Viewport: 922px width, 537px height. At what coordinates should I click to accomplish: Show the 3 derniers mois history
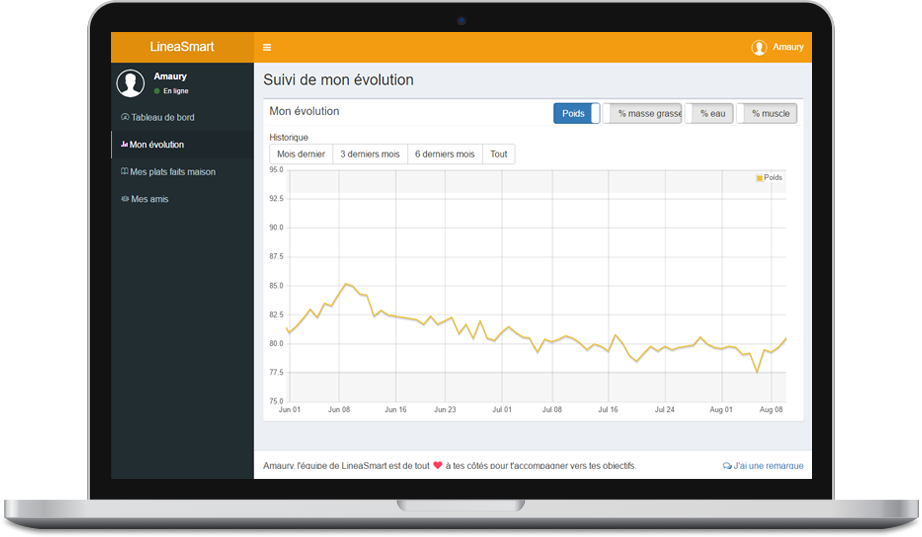(x=370, y=154)
